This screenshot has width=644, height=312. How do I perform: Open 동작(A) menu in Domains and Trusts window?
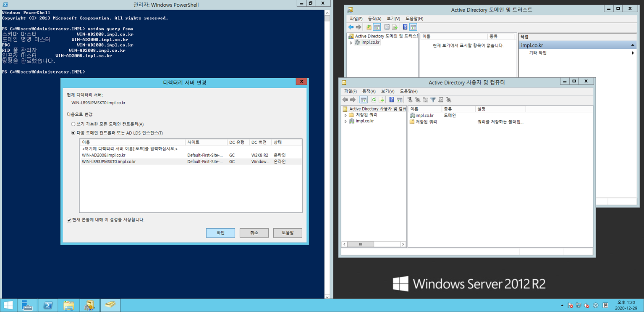point(374,19)
